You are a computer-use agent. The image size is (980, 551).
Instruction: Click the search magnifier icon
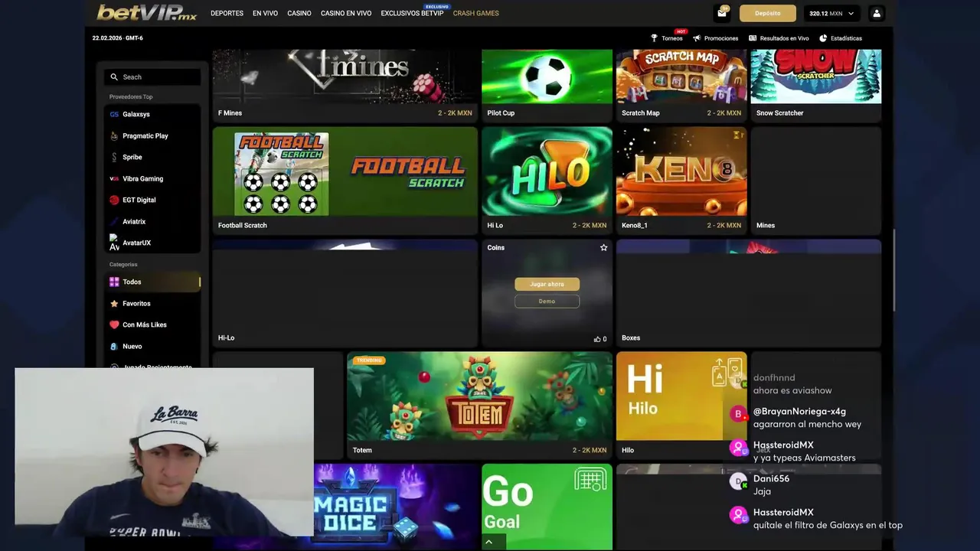[x=114, y=77]
